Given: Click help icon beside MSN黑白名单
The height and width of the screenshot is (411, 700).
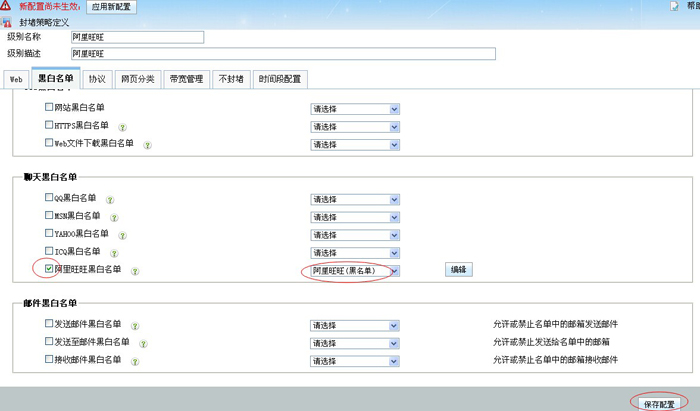Looking at the screenshot, I should (x=114, y=217).
